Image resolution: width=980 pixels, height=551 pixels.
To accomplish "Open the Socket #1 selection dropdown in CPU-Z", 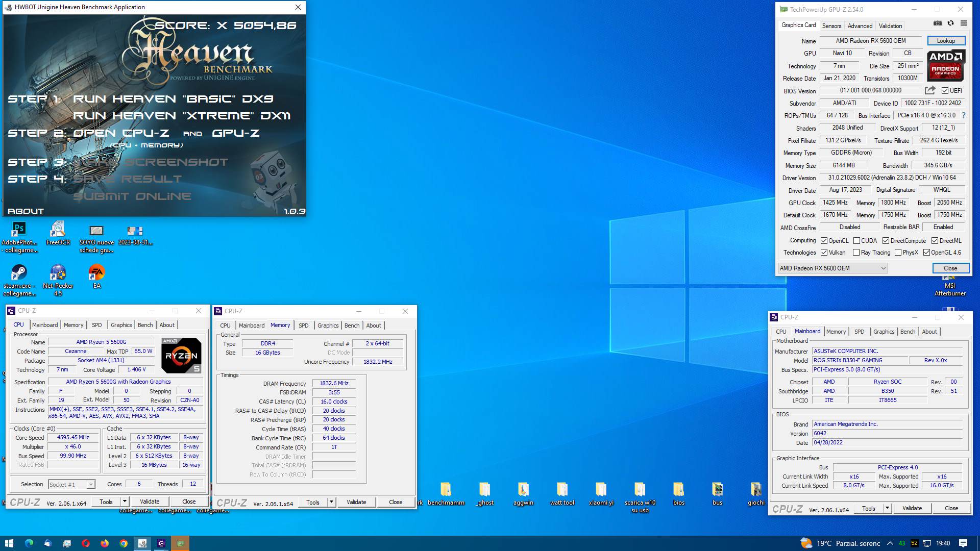I will [x=71, y=485].
